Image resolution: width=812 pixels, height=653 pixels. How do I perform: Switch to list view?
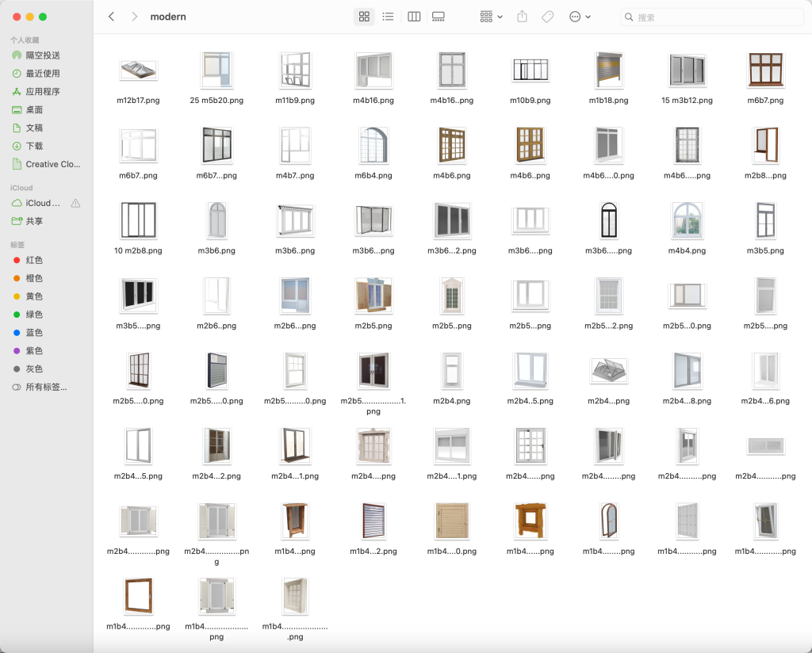point(388,17)
